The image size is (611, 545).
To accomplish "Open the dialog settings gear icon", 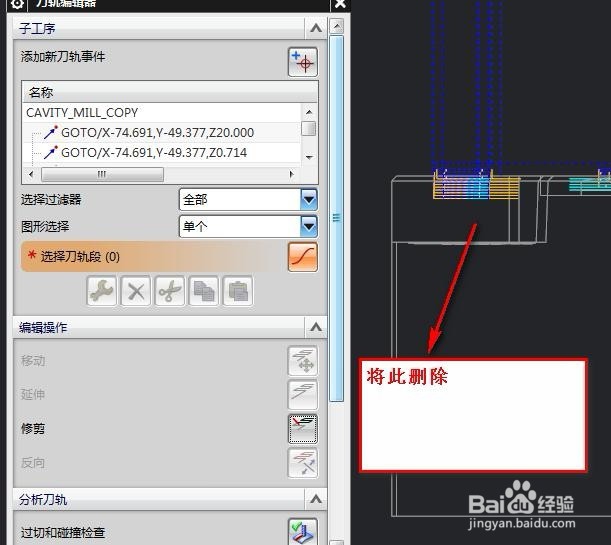I will [18, 4].
